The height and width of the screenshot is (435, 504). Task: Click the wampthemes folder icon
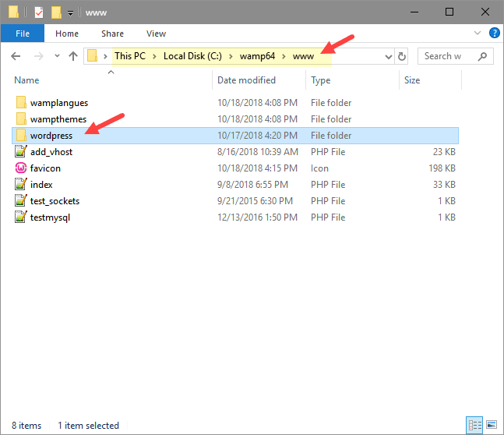coord(21,118)
